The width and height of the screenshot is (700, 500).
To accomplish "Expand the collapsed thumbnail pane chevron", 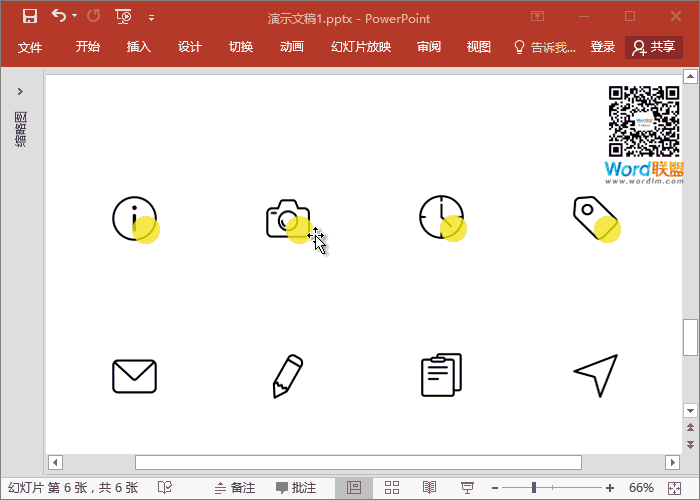I will click(x=20, y=92).
